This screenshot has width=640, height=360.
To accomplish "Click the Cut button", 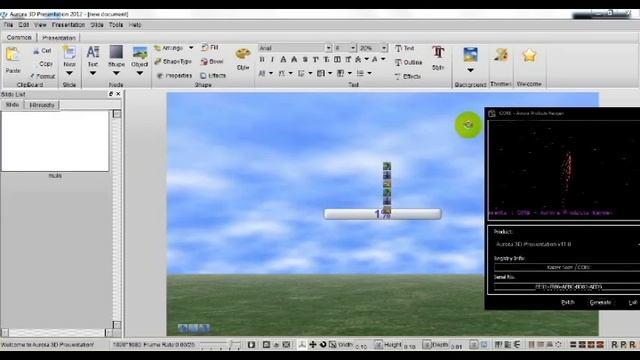I will (x=42, y=51).
